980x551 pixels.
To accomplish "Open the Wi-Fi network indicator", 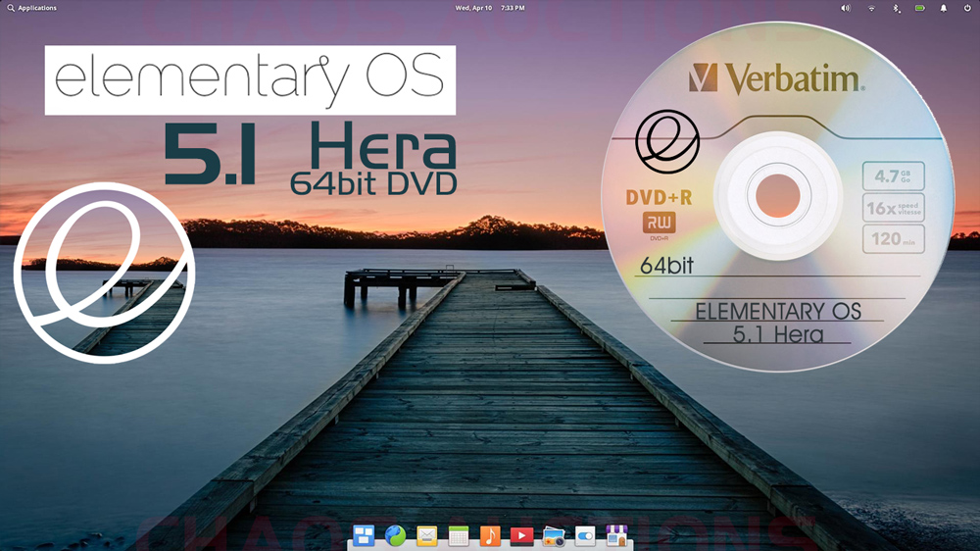I will tap(871, 8).
